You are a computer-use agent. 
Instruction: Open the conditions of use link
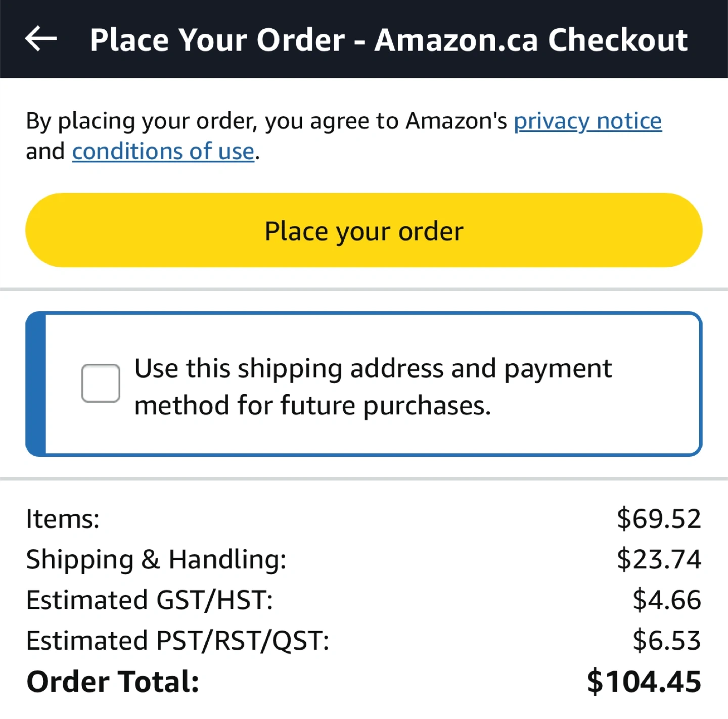[x=163, y=152]
